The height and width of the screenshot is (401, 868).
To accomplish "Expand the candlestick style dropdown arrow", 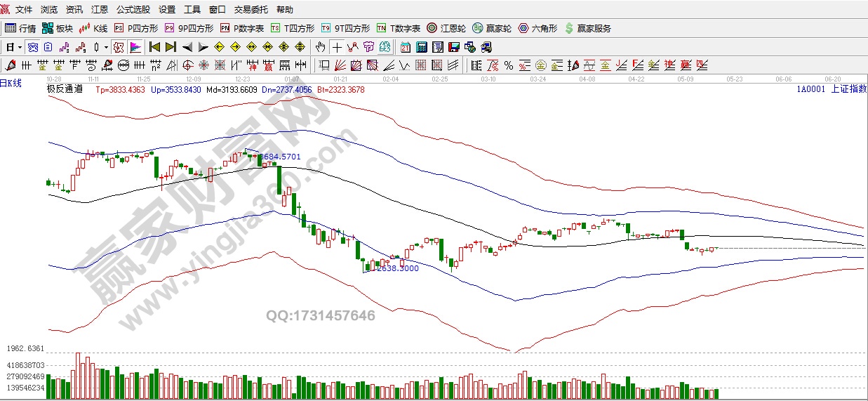I will click(x=107, y=47).
